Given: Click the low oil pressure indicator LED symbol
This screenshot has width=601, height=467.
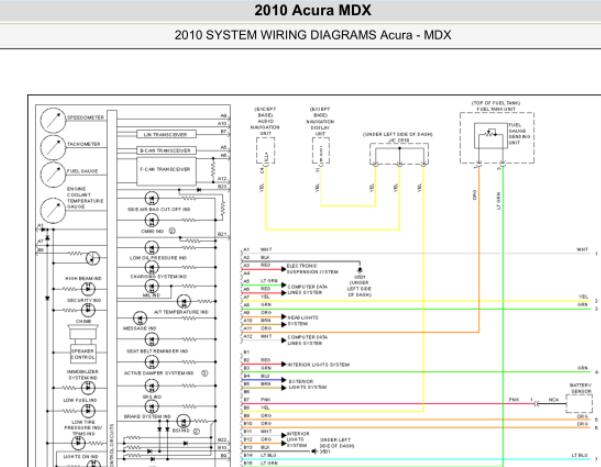Looking at the screenshot, I should click(152, 247).
